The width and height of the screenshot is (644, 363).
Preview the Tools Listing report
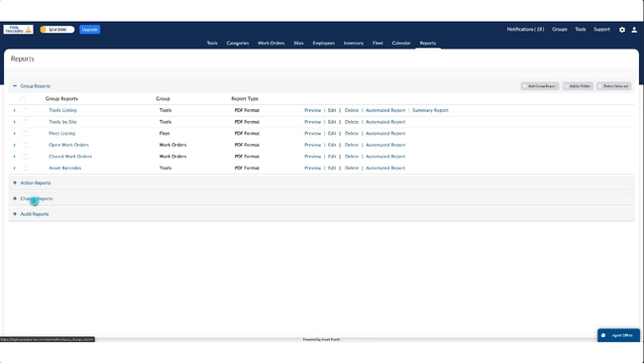click(312, 110)
